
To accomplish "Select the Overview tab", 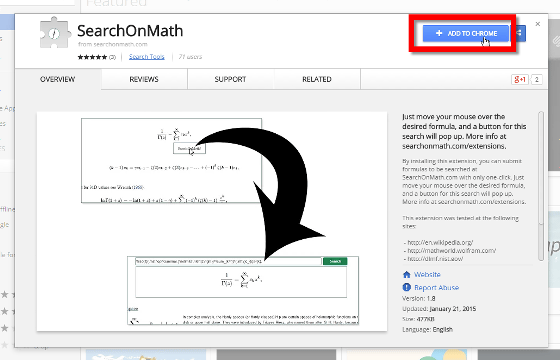I will coord(58,79).
